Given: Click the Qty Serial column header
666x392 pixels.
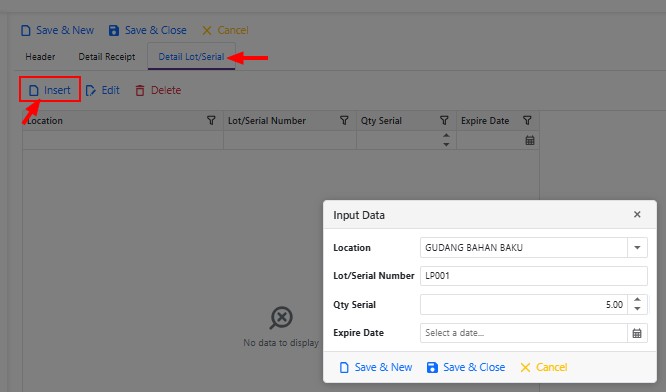Looking at the screenshot, I should (x=406, y=121).
